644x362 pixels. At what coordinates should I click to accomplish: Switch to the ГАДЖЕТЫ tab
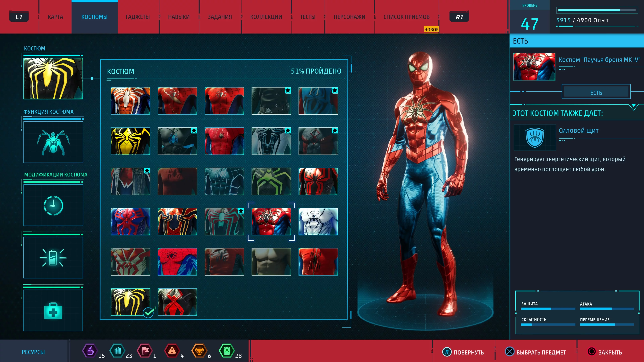(x=138, y=17)
